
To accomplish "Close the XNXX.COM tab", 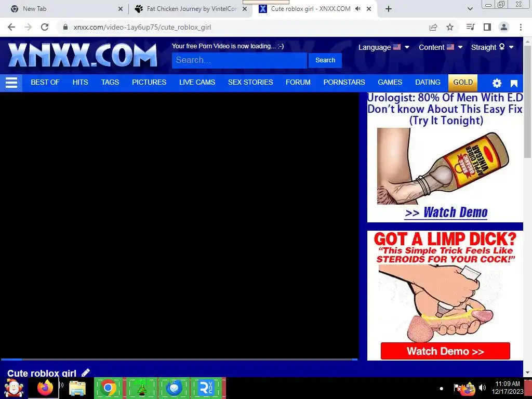I will (369, 9).
